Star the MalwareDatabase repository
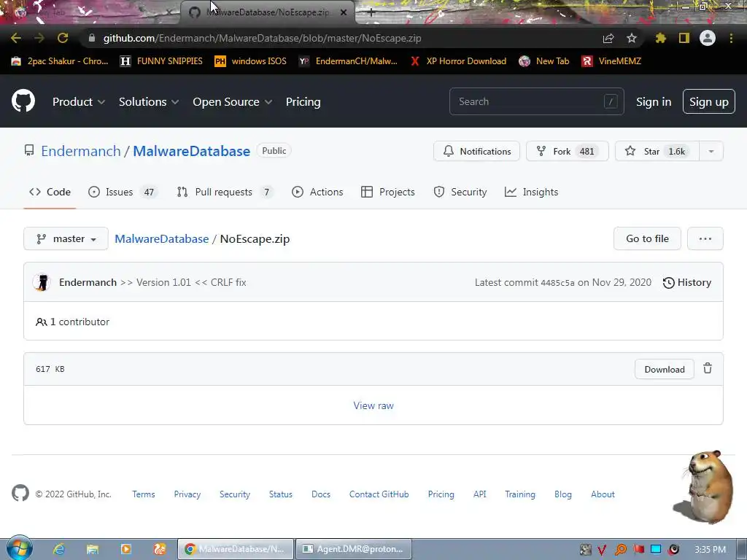The image size is (747, 560). (657, 152)
